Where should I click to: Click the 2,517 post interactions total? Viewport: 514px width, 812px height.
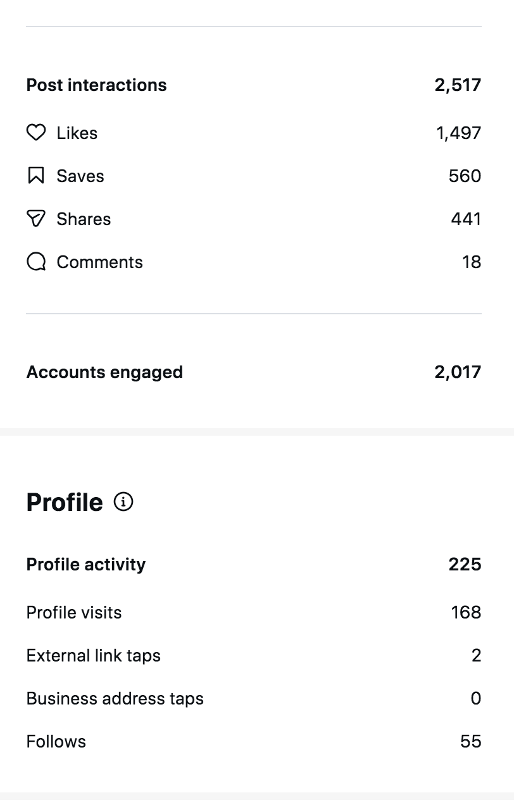click(458, 85)
